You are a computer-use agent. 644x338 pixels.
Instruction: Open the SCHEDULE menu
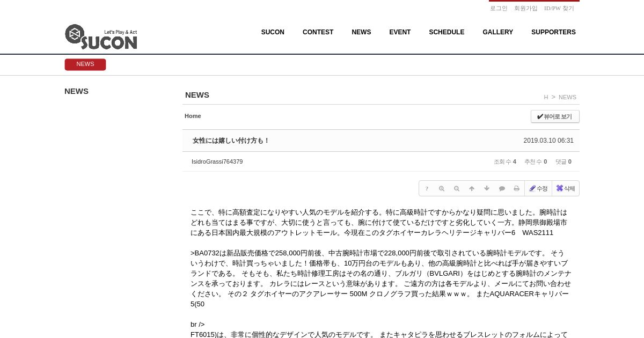point(447,32)
